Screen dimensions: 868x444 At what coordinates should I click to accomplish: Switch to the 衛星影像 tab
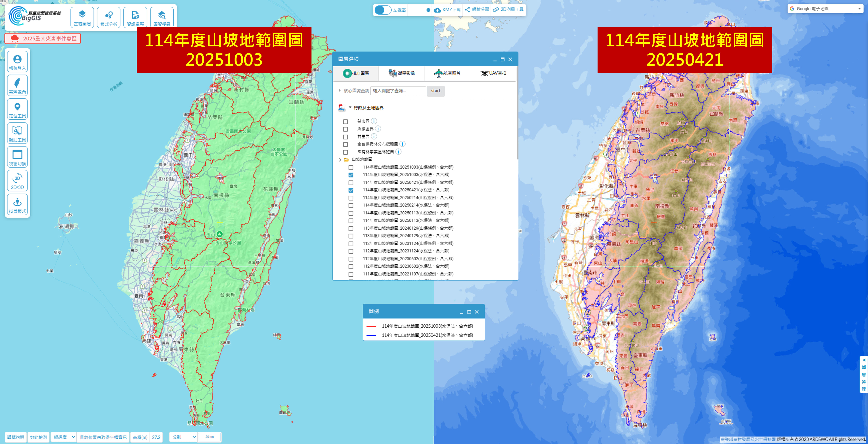tap(401, 73)
